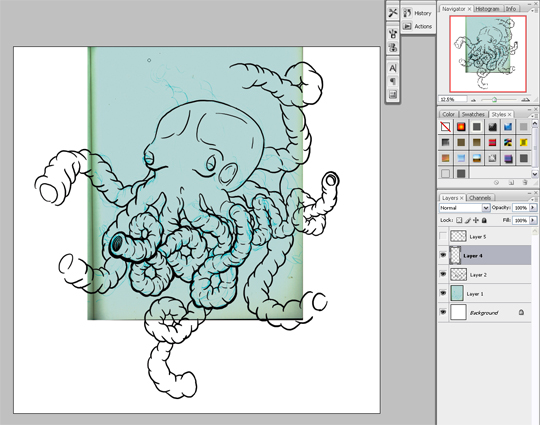Apply the Default Style (None) swatch
The width and height of the screenshot is (540, 425).
pyautogui.click(x=445, y=127)
